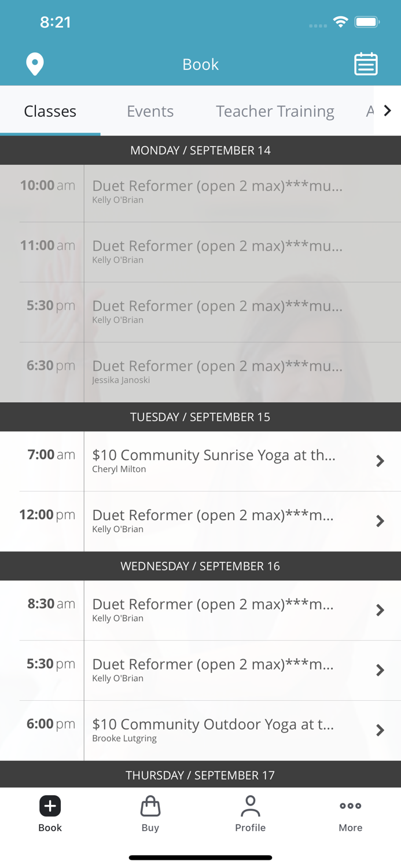This screenshot has width=401, height=868.
Task: Open Tuesday 12:00 pm Duet Reformer chevron
Action: click(380, 521)
